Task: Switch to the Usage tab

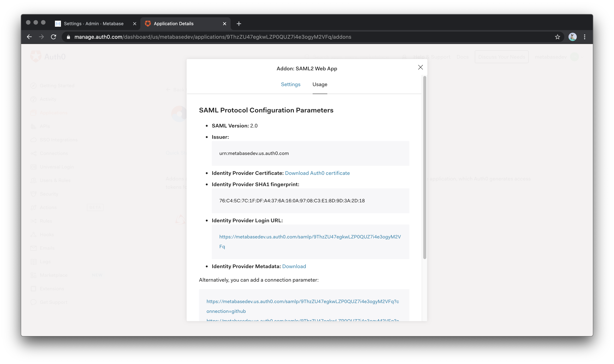Action: click(x=319, y=84)
